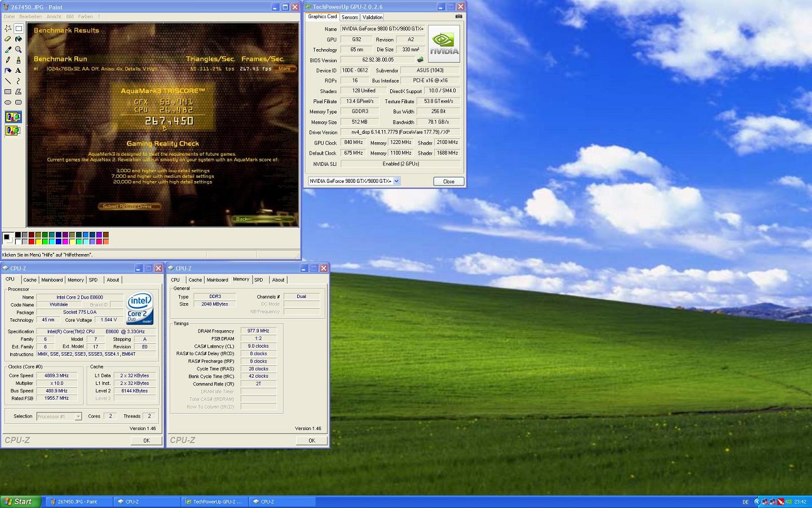Click the DE language indicator in taskbar
Viewport: 812px width, 508px height.
pos(745,502)
